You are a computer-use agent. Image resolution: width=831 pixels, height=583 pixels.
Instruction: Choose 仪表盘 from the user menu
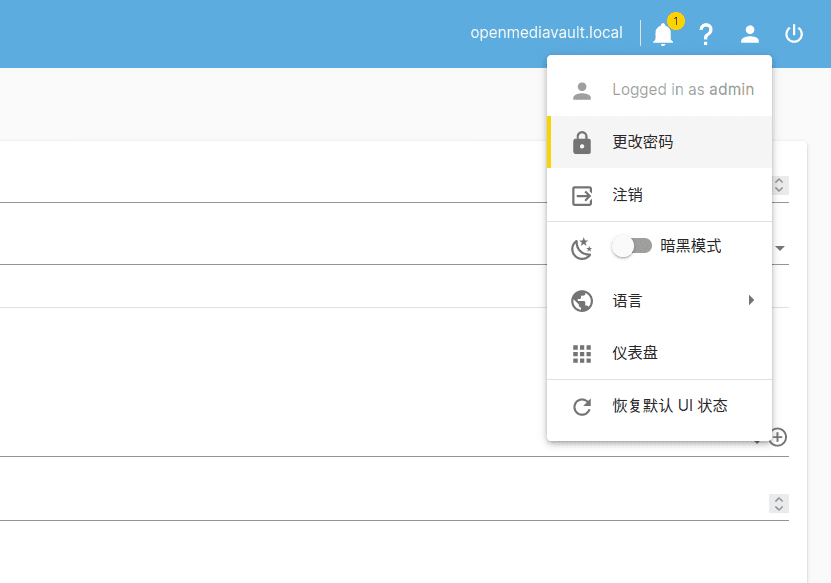pyautogui.click(x=635, y=353)
